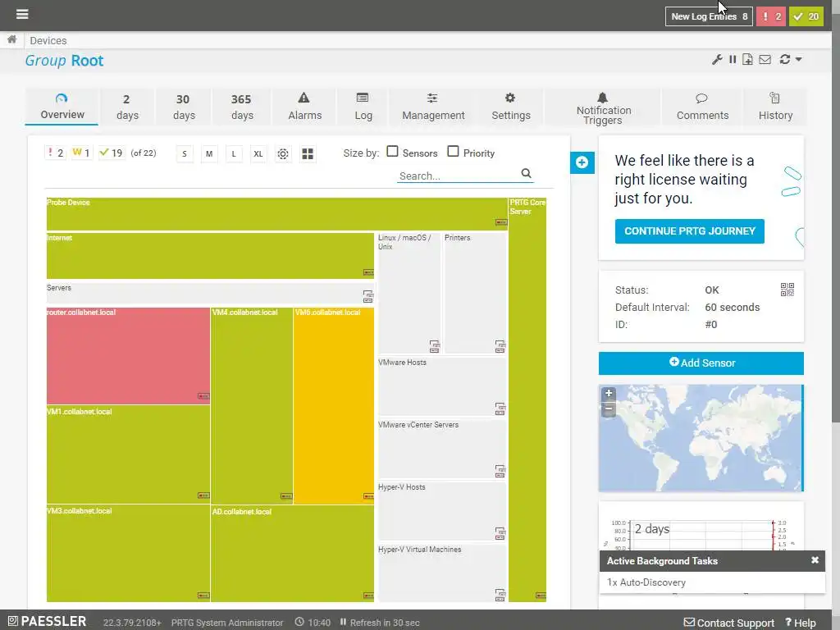Viewport: 840px width, 630px height.
Task: Open the Log tab
Action: (x=363, y=107)
